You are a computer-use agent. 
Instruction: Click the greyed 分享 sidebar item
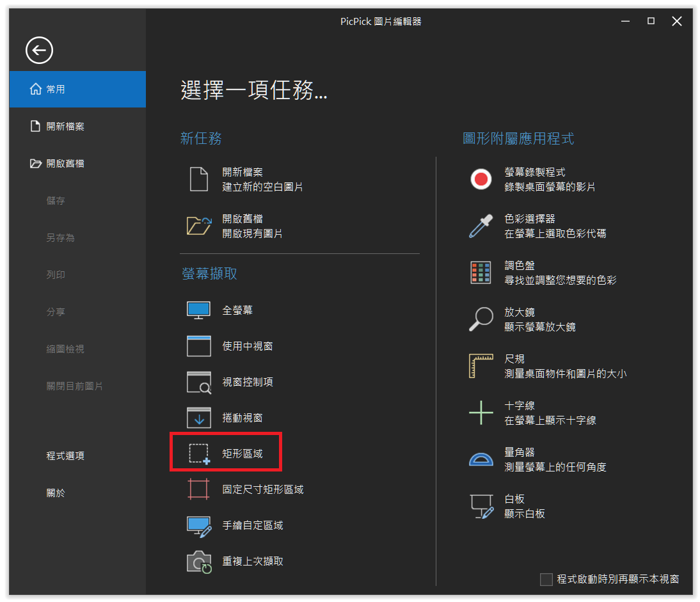56,312
